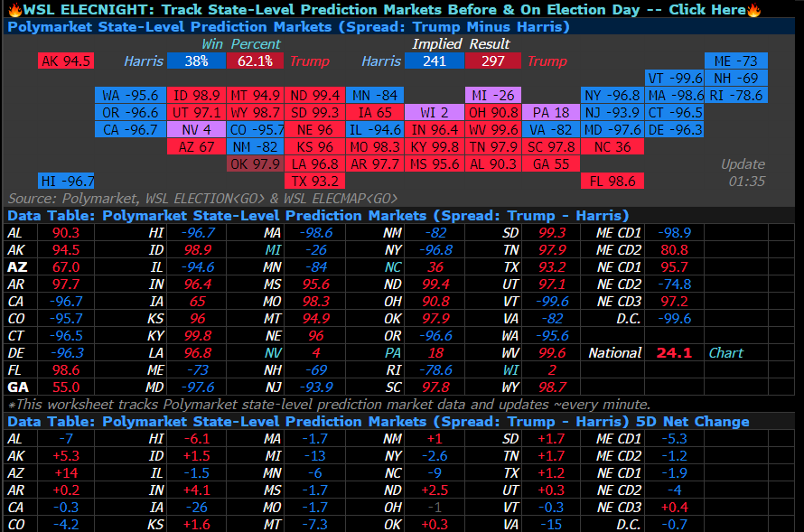Select the NC ticker in data table
The image size is (804, 532).
393,267
